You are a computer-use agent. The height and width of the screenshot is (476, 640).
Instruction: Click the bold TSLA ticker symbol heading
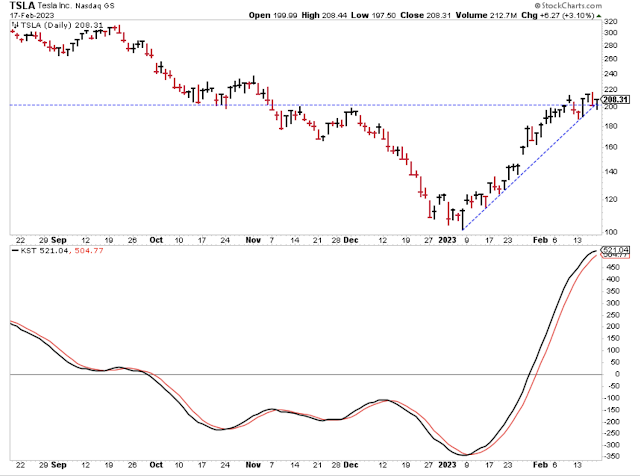(22, 6)
